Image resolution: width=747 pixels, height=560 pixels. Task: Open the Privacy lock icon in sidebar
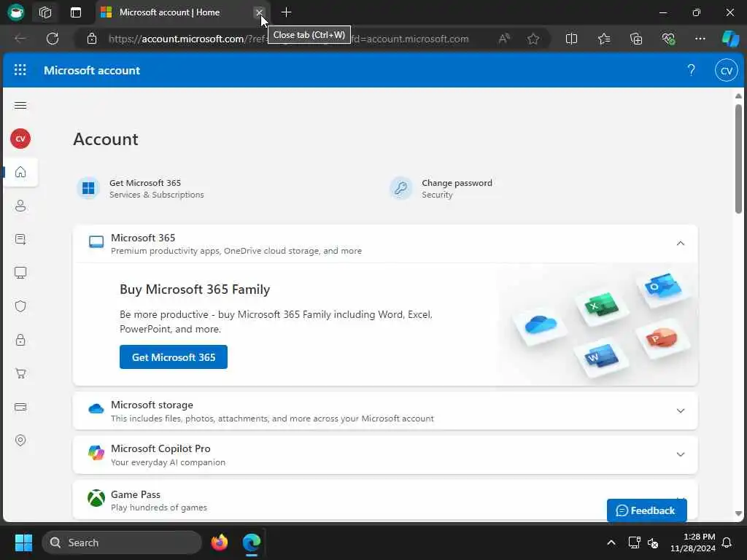[20, 340]
